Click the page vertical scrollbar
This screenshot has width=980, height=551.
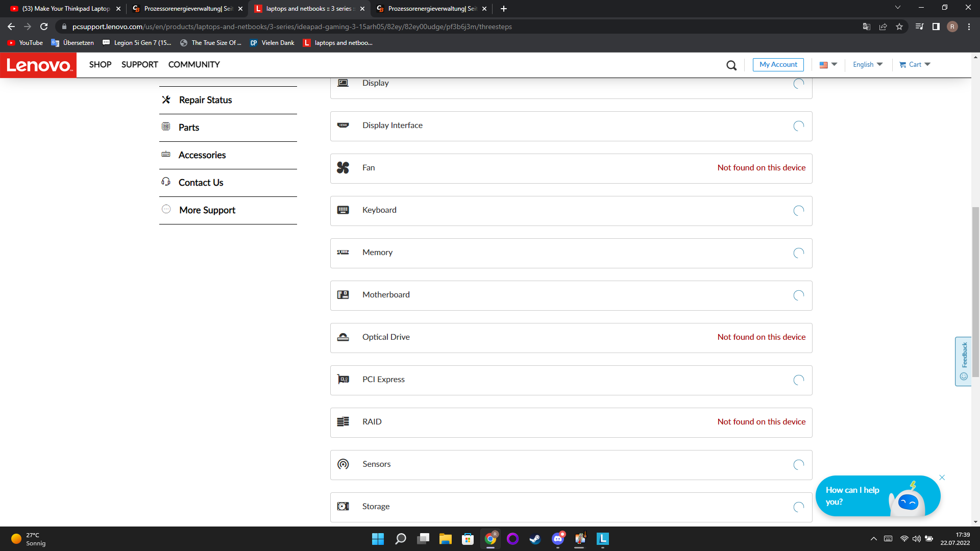click(975, 291)
